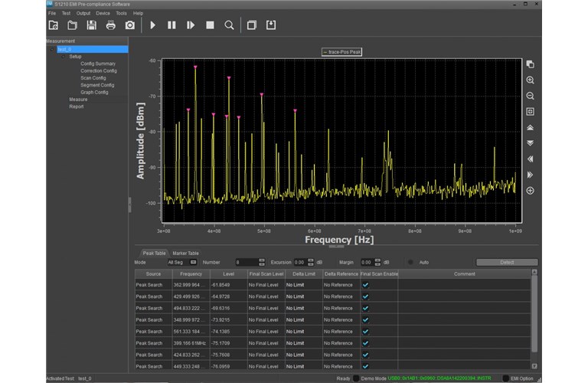Start the scan with the play button
588x383 pixels.
pyautogui.click(x=153, y=25)
